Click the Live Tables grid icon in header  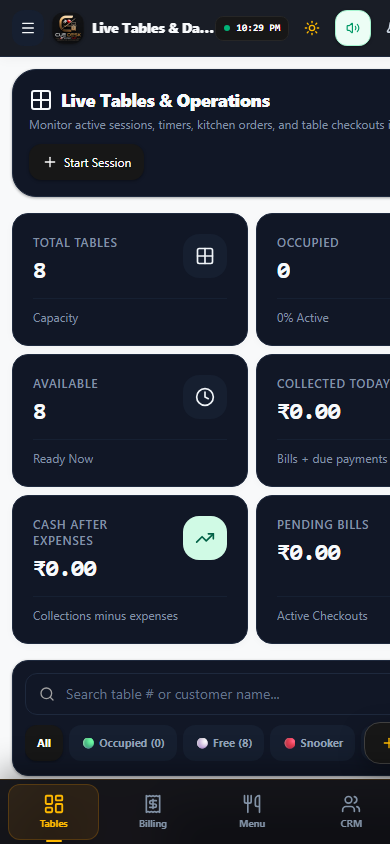pos(41,100)
